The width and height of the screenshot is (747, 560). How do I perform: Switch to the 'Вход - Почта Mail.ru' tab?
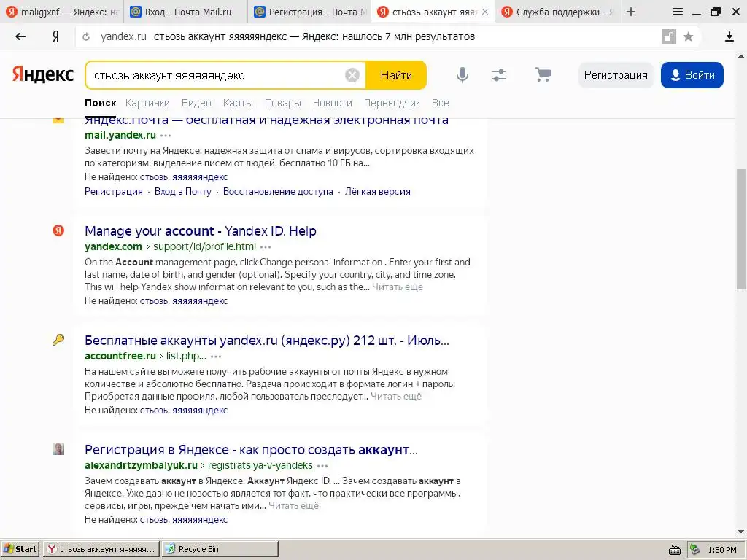coord(186,12)
